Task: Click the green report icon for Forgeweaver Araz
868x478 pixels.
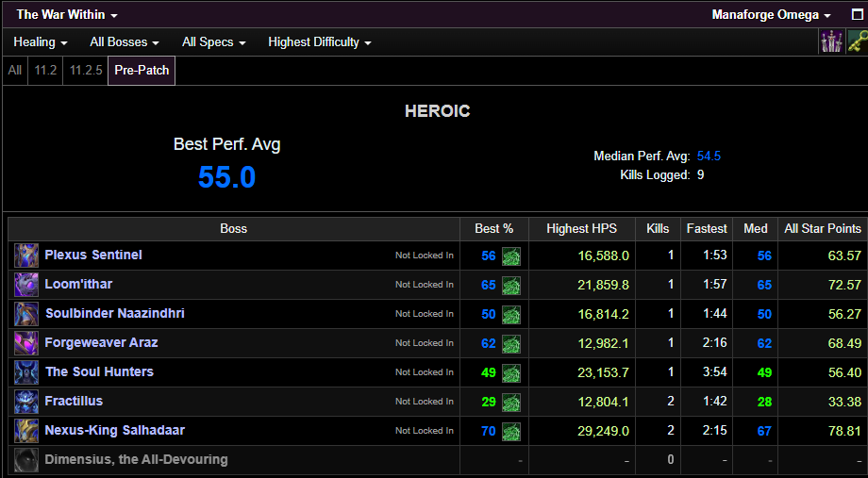Action: coord(510,343)
